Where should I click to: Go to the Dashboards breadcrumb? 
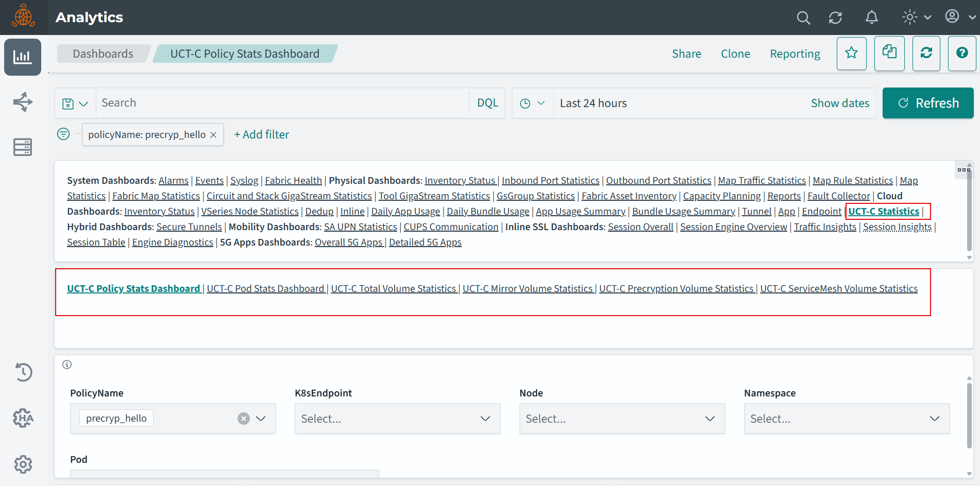pos(103,54)
